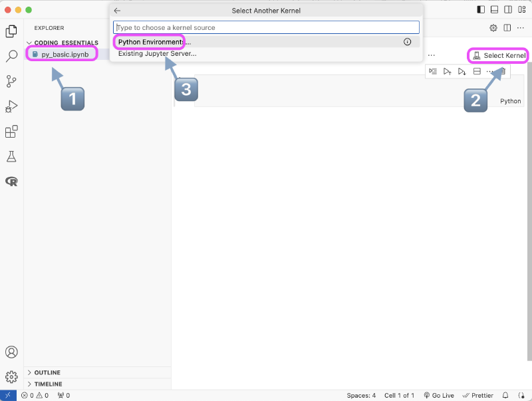Open the R extension panel
532x401 pixels.
click(x=11, y=181)
